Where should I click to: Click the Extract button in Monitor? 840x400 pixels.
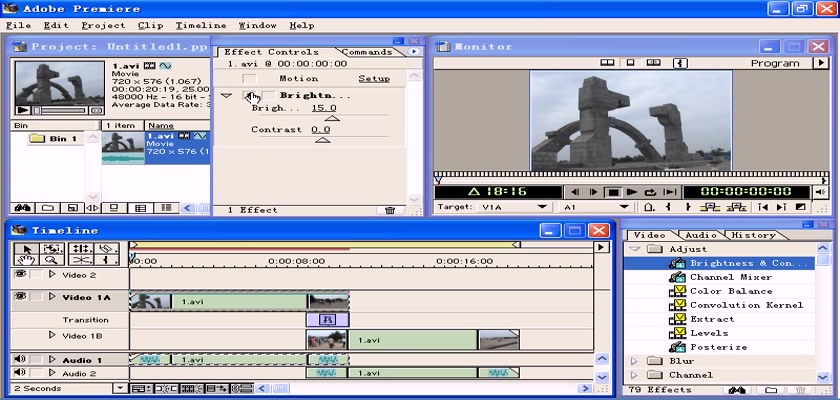737,207
